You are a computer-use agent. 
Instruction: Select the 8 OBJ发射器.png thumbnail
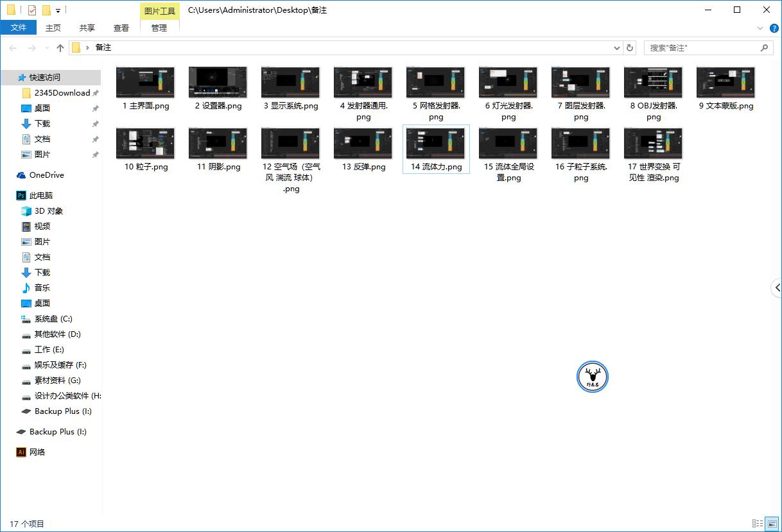654,82
